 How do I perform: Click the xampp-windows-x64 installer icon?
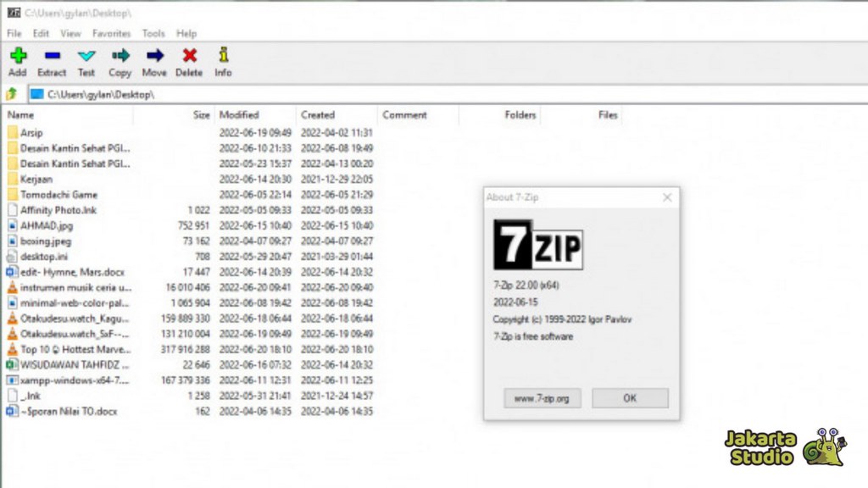tap(12, 380)
